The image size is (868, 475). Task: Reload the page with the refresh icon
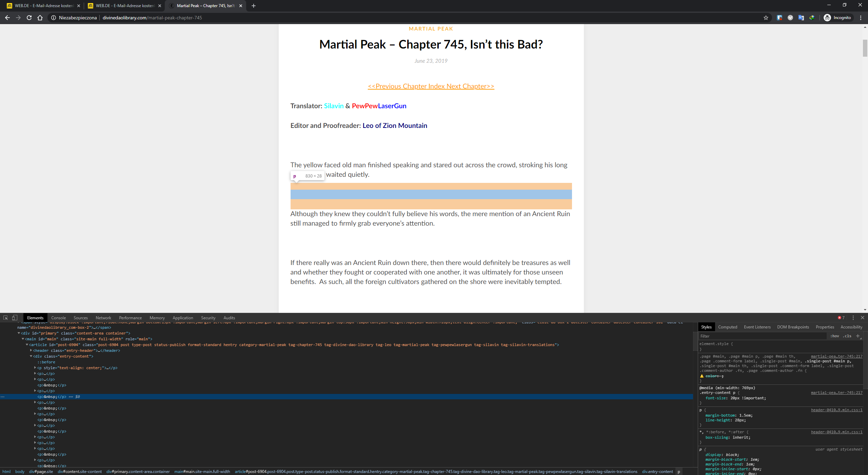29,18
